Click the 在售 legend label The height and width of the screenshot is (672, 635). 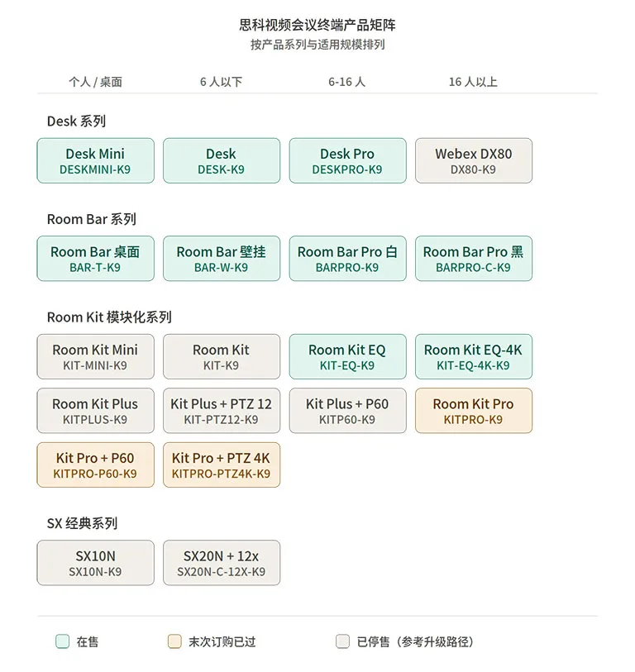tap(88, 641)
